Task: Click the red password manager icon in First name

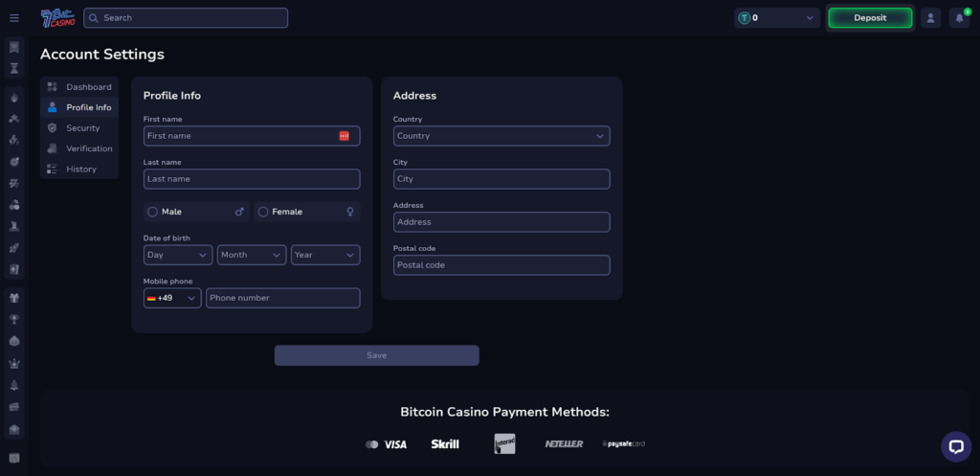Action: (x=345, y=136)
